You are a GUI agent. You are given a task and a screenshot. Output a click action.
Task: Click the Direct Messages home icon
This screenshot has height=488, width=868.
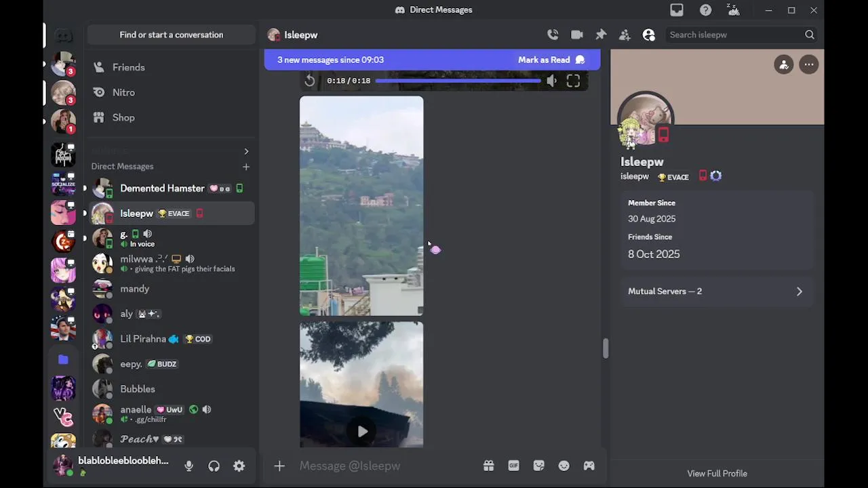click(63, 35)
